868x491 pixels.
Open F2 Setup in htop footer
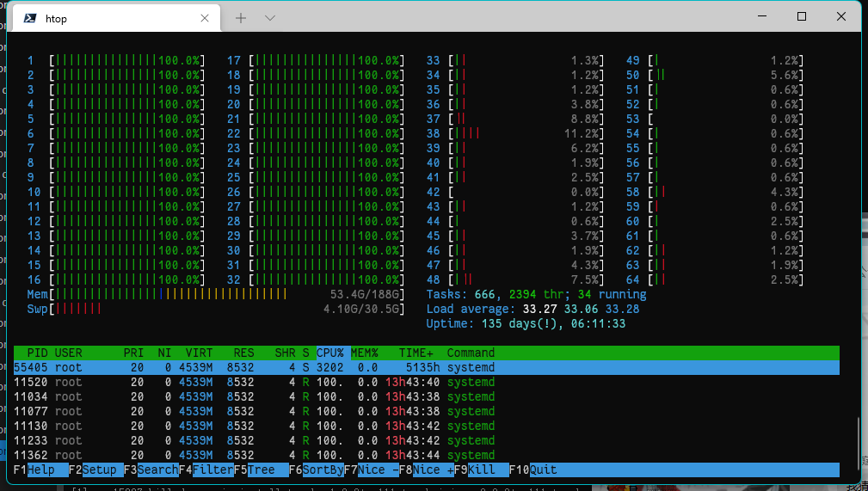(95, 470)
